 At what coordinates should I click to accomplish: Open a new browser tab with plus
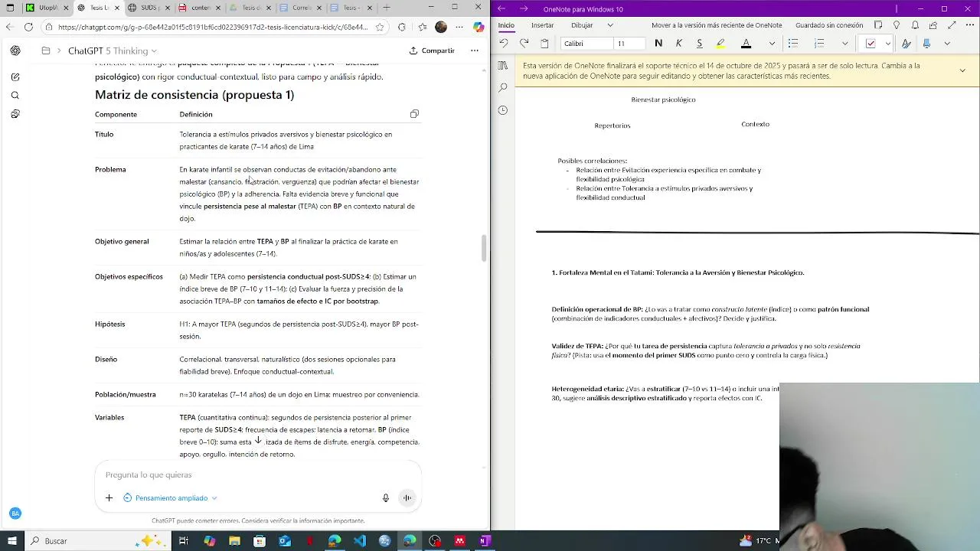pos(386,8)
